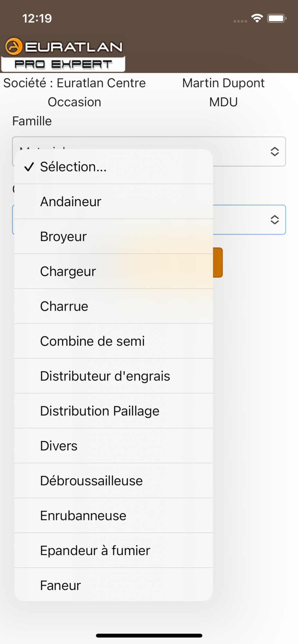Pick Broyeur in the dropdown list
Screen dimensions: 298x644
click(114, 236)
